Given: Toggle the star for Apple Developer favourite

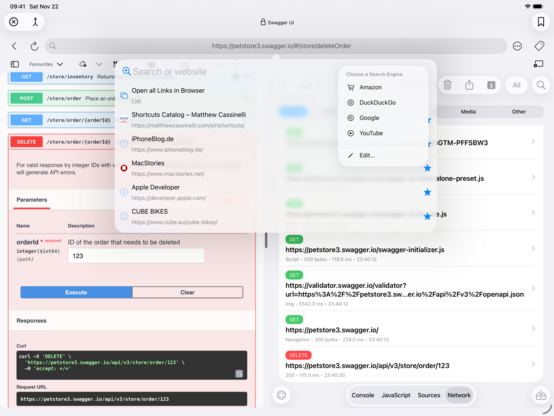Looking at the screenshot, I should [428, 192].
